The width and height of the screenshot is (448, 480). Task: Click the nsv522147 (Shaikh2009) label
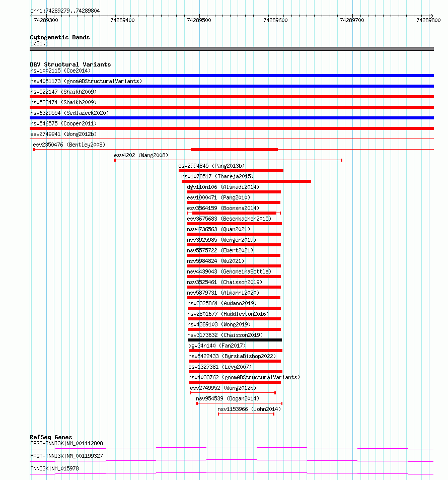pos(63,92)
